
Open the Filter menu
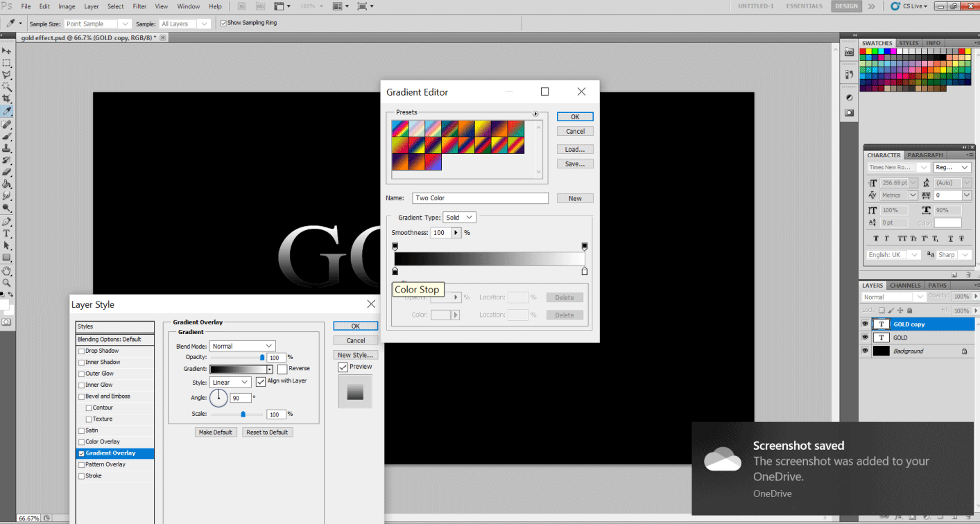138,6
